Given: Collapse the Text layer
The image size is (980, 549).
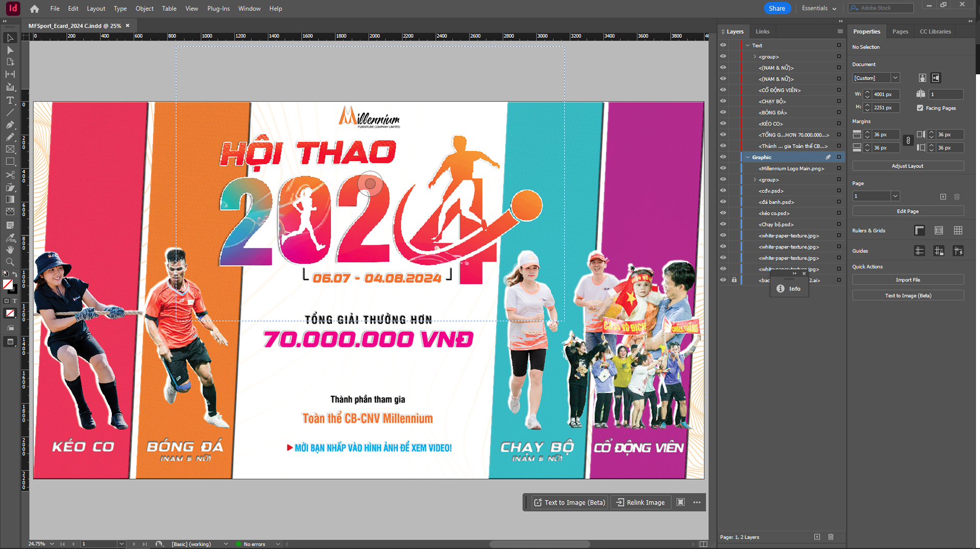Looking at the screenshot, I should pyautogui.click(x=748, y=45).
